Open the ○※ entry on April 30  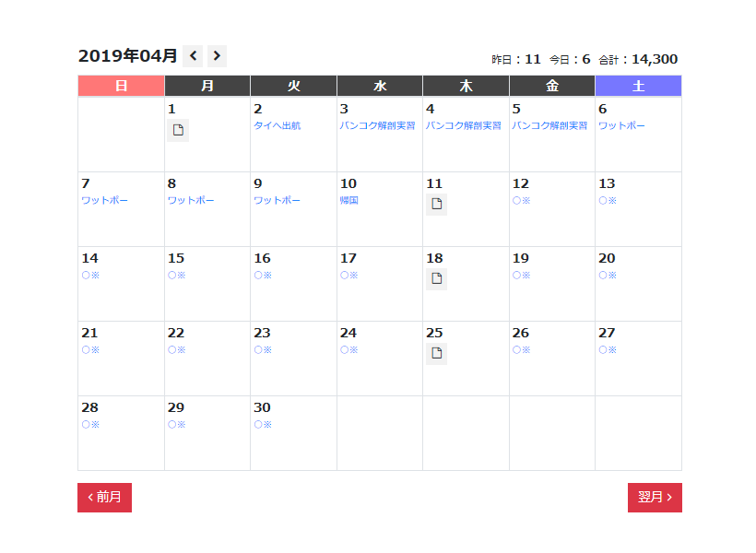(263, 425)
